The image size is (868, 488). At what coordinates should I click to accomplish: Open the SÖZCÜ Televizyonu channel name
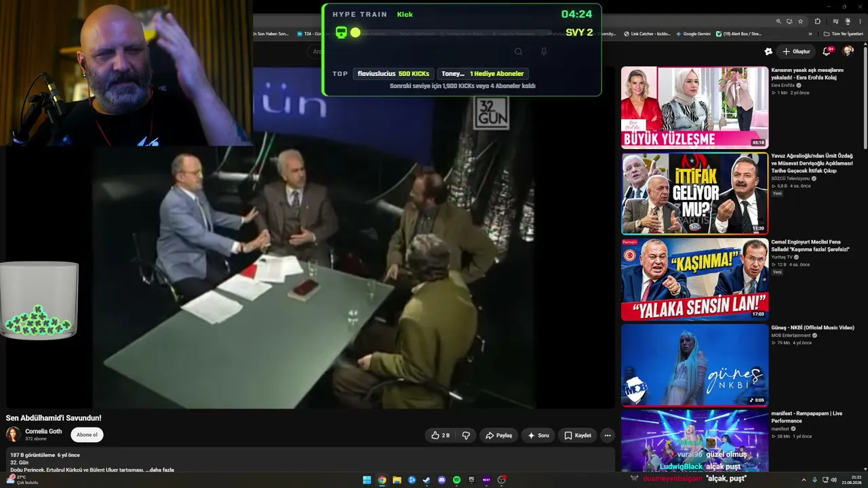tap(790, 178)
